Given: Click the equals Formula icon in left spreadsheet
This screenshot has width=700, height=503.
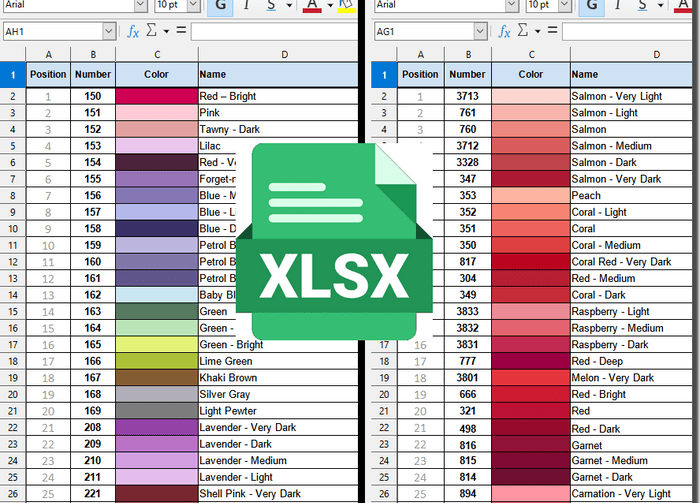Looking at the screenshot, I should pos(180,32).
